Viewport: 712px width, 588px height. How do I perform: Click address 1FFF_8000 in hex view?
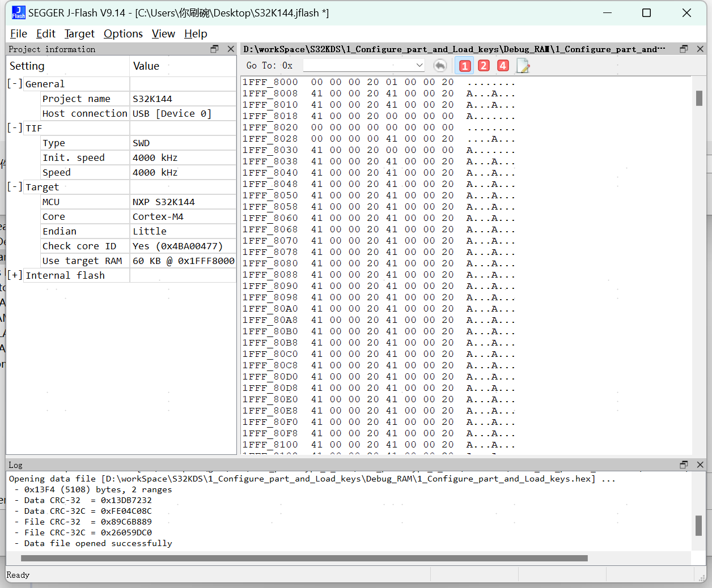tap(270, 82)
